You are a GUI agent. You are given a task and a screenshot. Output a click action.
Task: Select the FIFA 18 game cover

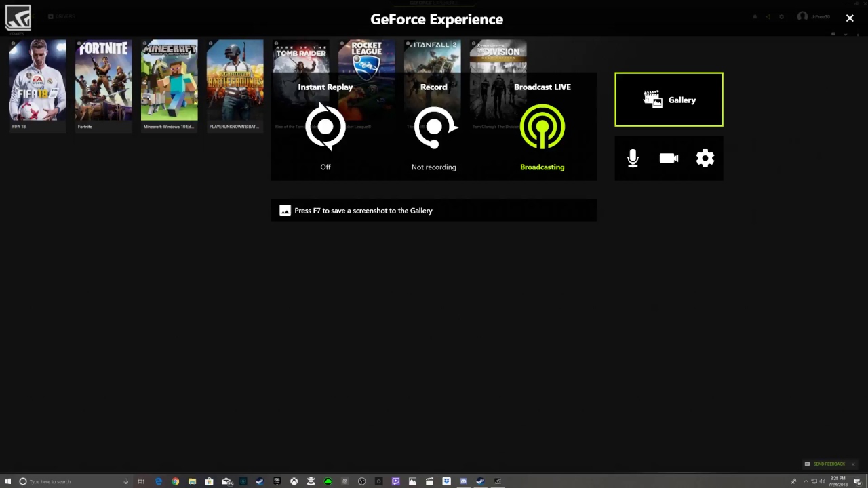pos(38,80)
